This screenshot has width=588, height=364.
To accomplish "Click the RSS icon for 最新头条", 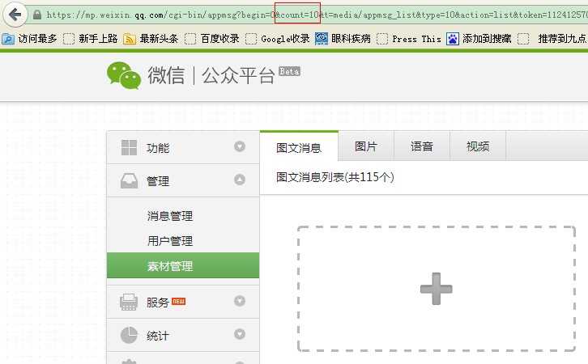I will [130, 39].
